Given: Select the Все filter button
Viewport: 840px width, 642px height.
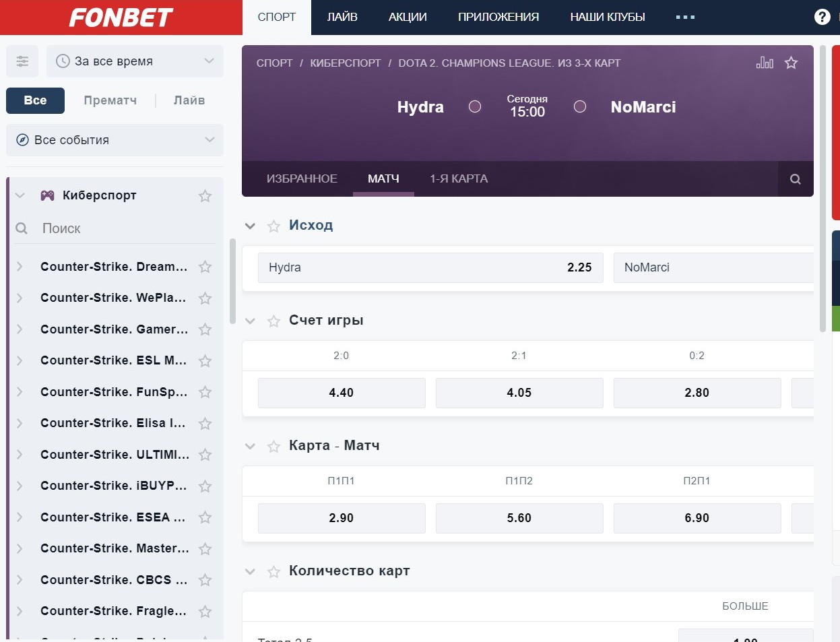Looking at the screenshot, I should [x=35, y=100].
